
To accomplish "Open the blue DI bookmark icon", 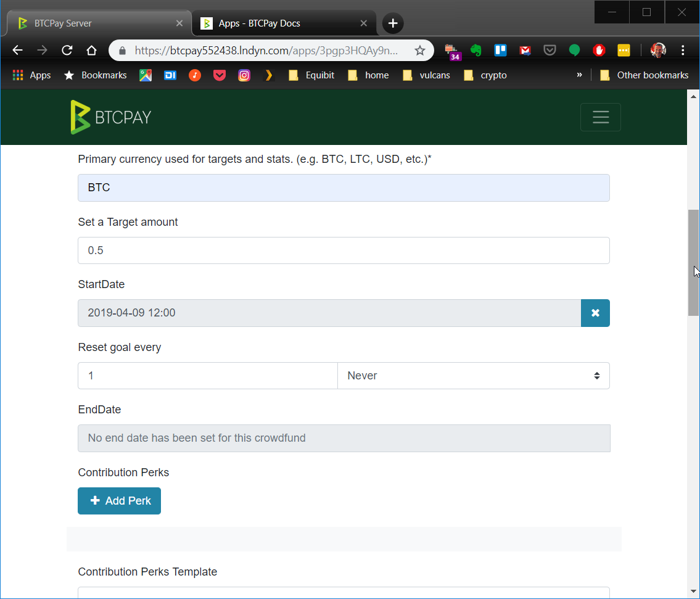I will 170,75.
